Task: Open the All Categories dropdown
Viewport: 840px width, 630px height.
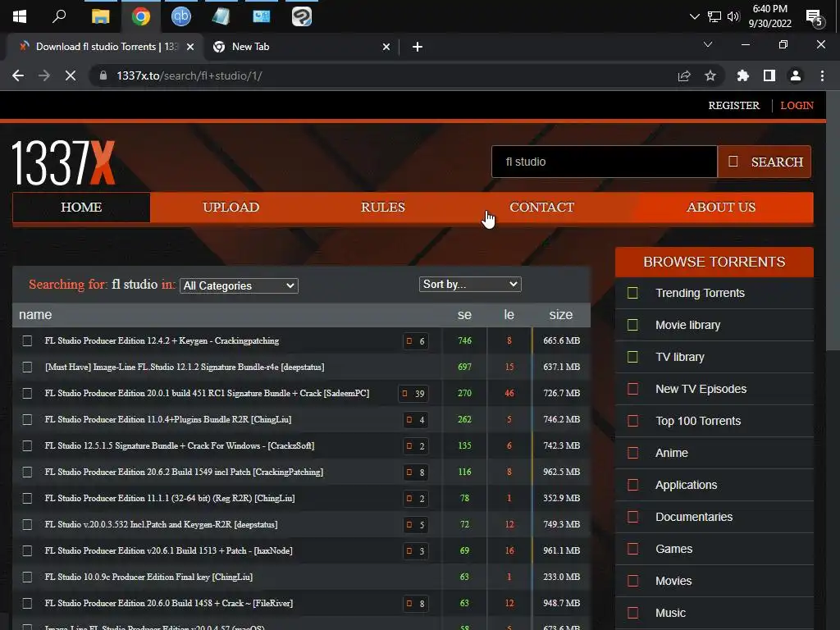Action: pyautogui.click(x=239, y=285)
